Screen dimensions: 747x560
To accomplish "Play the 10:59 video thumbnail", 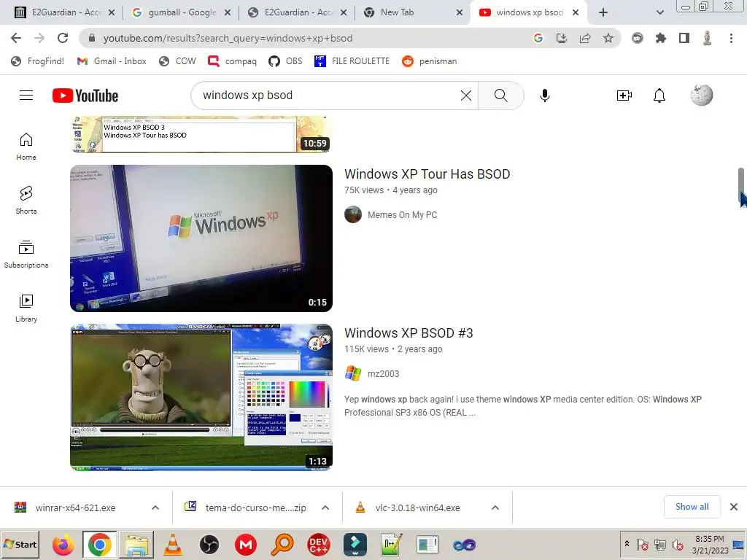I will click(201, 134).
